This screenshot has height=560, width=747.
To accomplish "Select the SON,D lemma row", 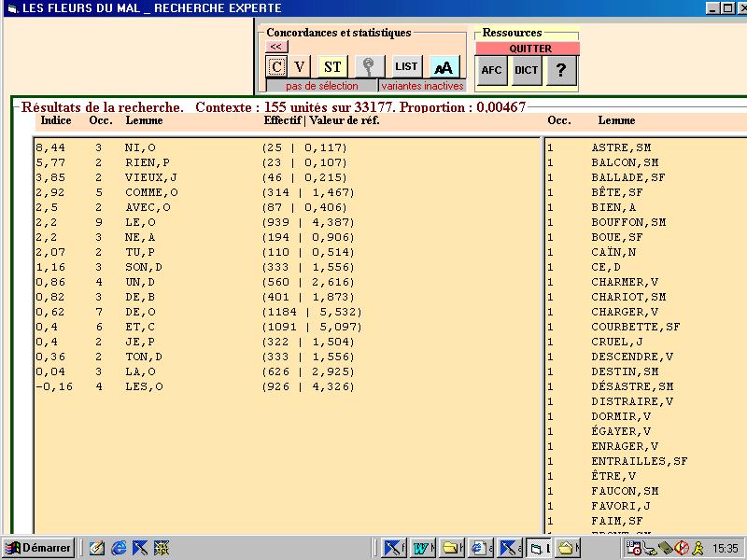I will 288,267.
